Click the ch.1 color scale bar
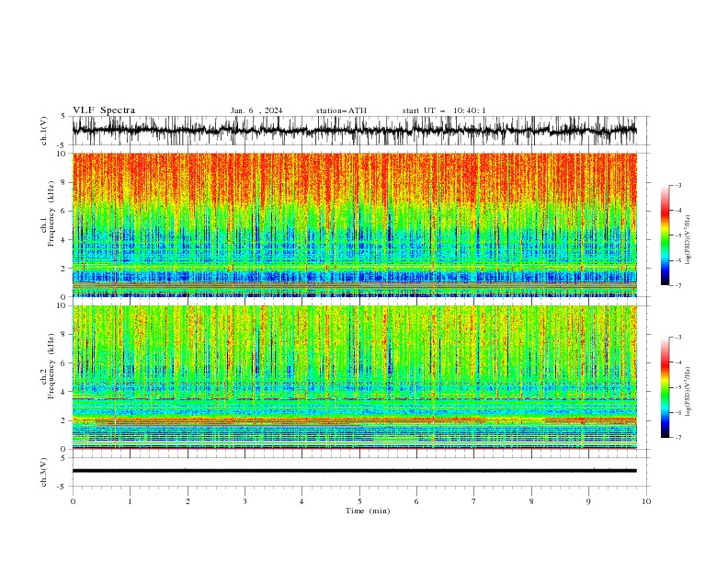Image resolution: width=728 pixels, height=563 pixels. 665,236
